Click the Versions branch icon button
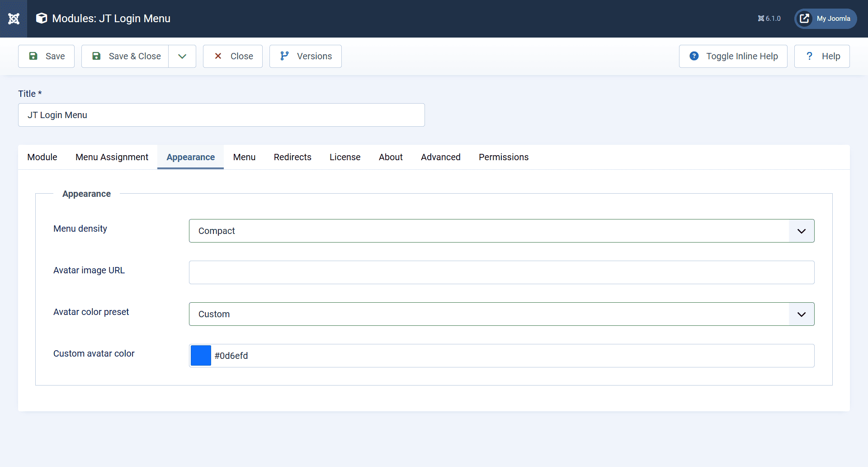The width and height of the screenshot is (868, 467). [306, 56]
